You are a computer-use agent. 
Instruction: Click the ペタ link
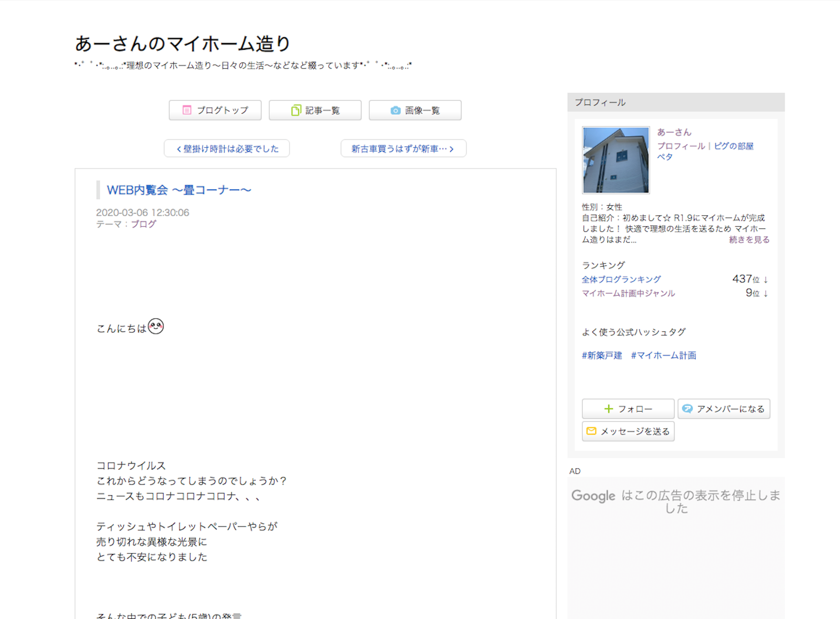coord(665,157)
